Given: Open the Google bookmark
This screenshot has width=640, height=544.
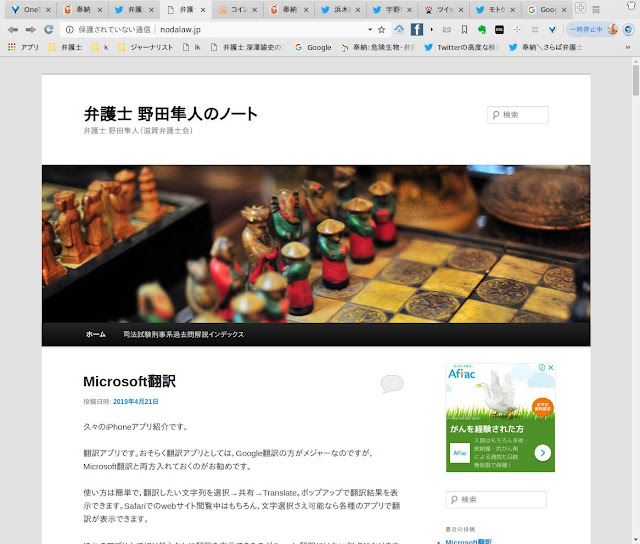Looking at the screenshot, I should coord(313,47).
